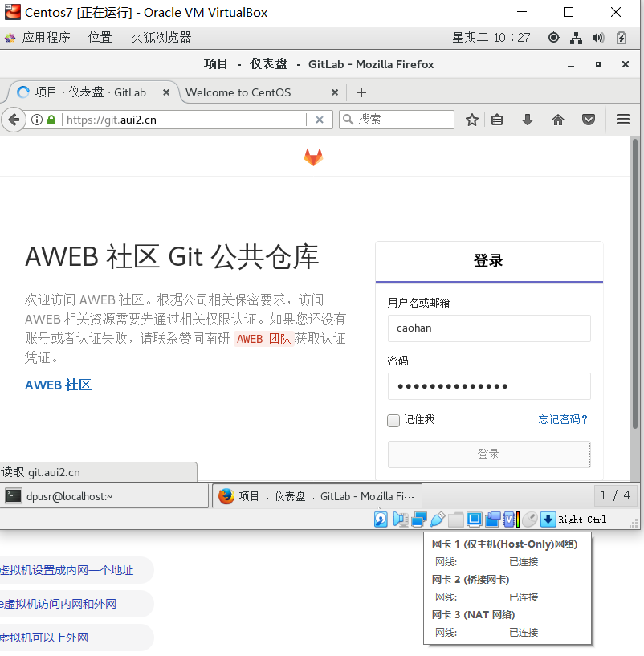Viewport: 644px width, 656px height.
Task: Click the CentOS battery power icon
Action: pos(622,38)
